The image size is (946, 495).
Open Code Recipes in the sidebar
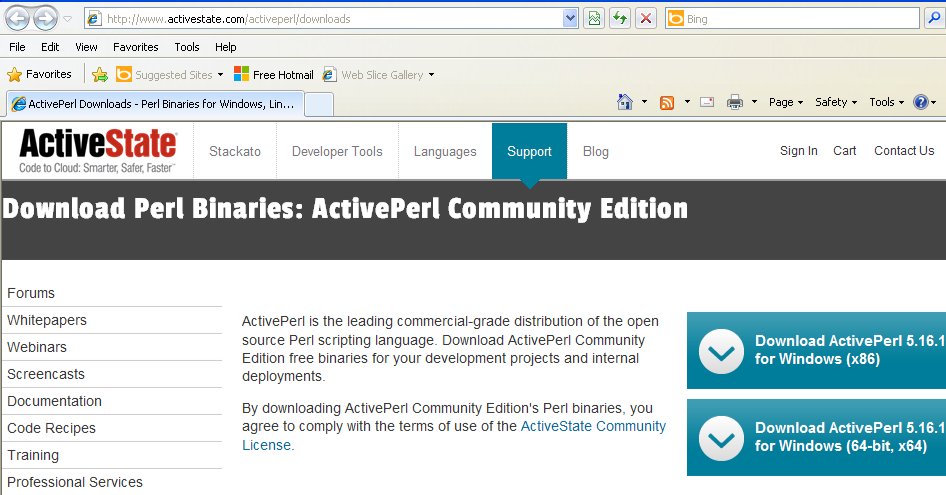(51, 429)
